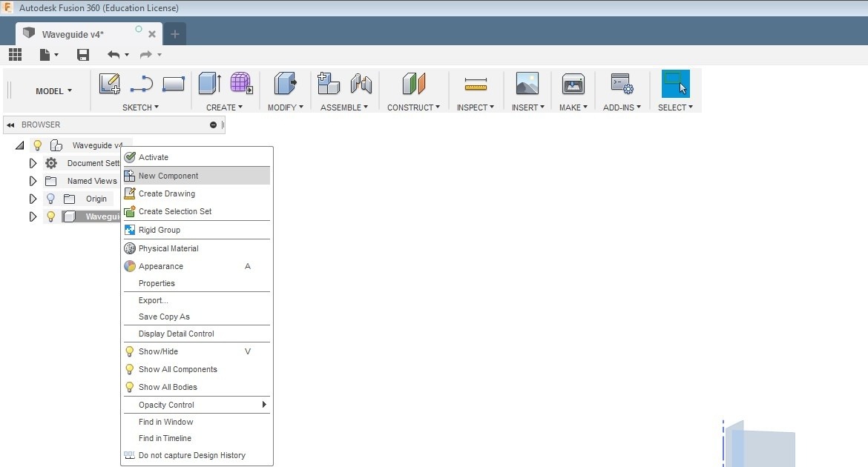Select the Joint tool icon
The width and height of the screenshot is (868, 467).
(361, 84)
